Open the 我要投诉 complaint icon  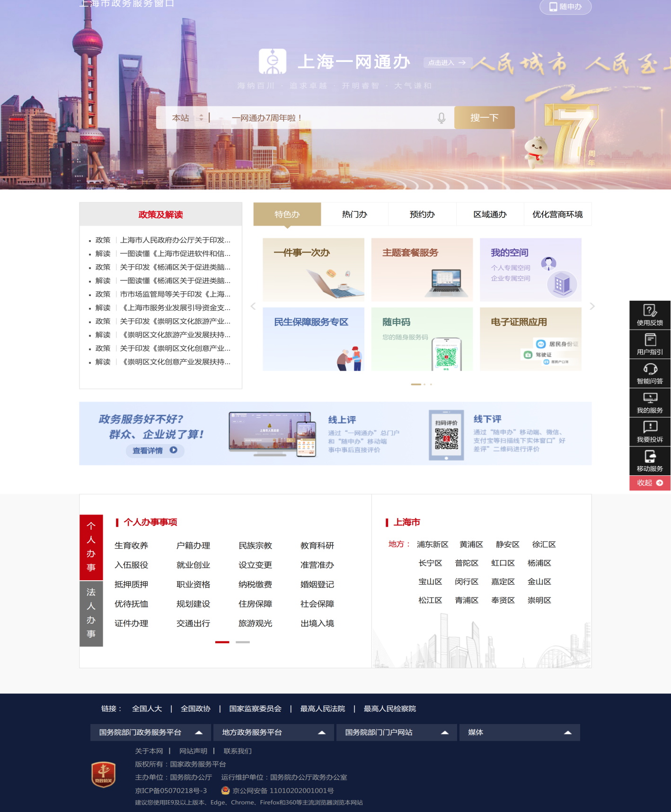[650, 432]
